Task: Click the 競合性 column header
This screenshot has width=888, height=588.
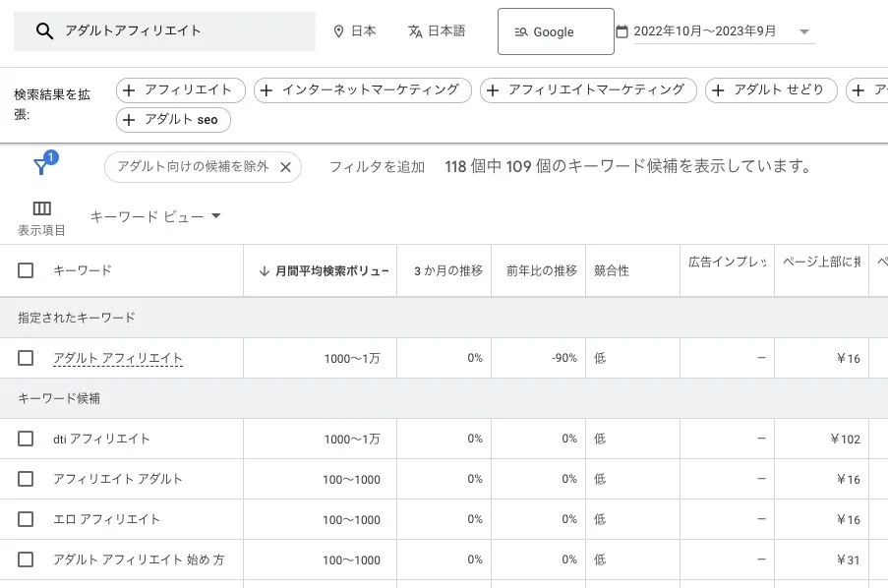Action: [611, 270]
